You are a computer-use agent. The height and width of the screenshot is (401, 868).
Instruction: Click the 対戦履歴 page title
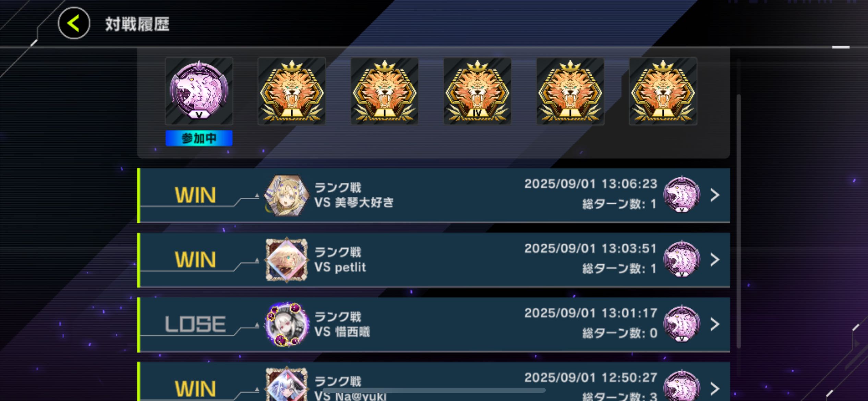coord(137,24)
